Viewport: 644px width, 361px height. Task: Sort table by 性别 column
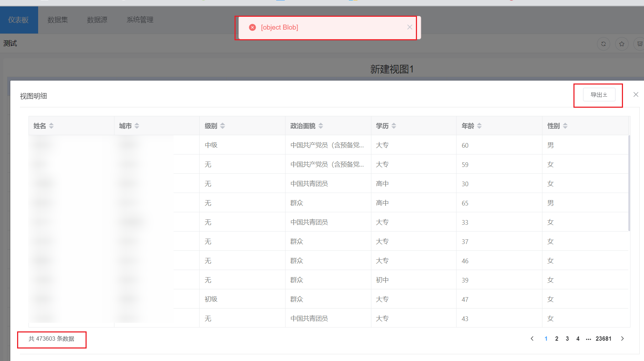click(x=565, y=126)
